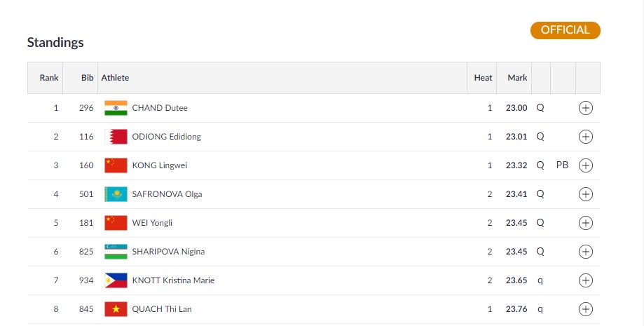Sort by Mark column header
This screenshot has width=644, height=326.
[x=517, y=78]
